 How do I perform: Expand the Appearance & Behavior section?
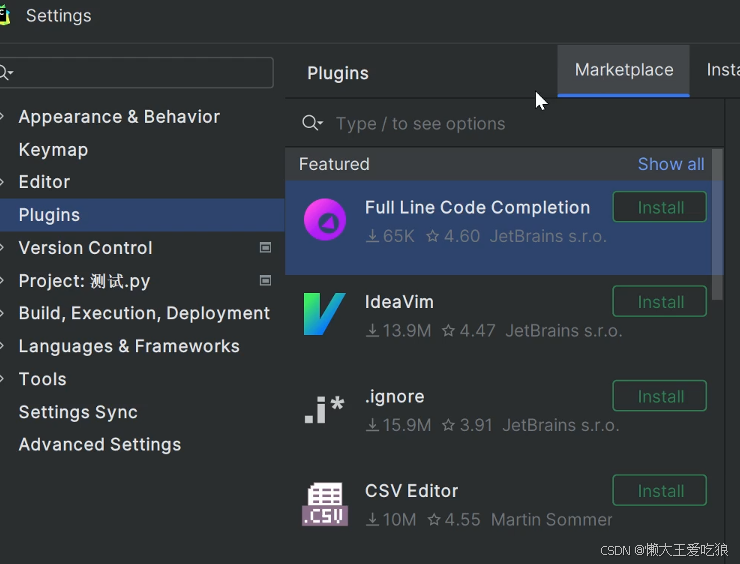[x=2, y=117]
